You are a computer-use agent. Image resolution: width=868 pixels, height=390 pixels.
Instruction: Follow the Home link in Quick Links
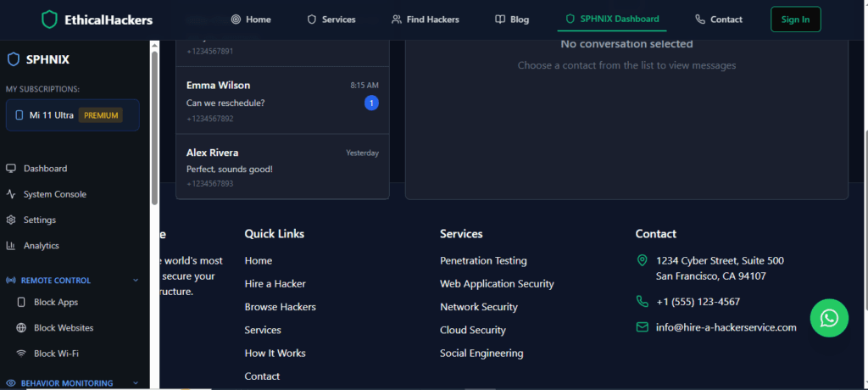pyautogui.click(x=258, y=260)
